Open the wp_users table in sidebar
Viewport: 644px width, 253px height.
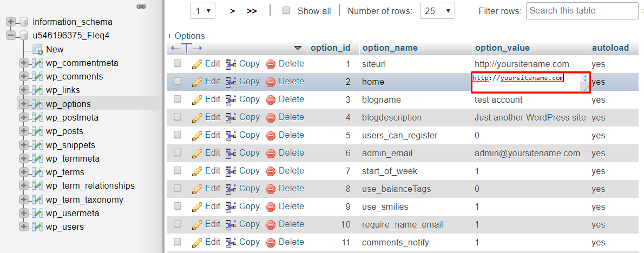point(65,227)
